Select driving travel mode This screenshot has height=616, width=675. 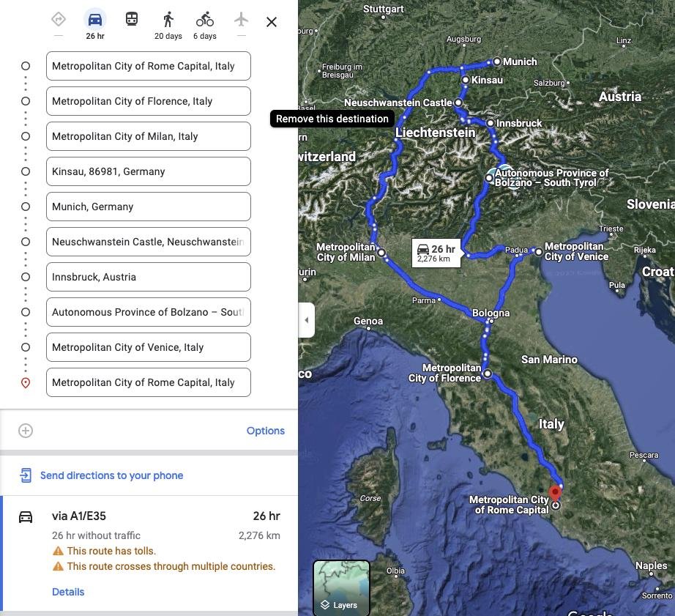click(x=94, y=20)
